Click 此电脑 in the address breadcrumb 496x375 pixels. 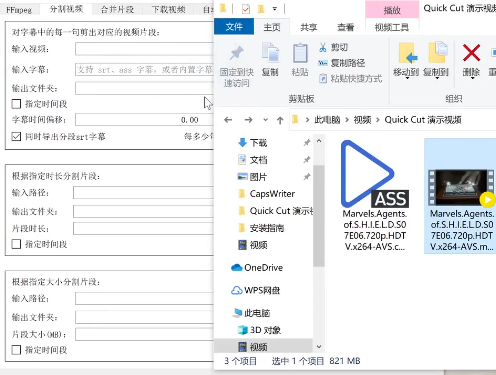pyautogui.click(x=327, y=120)
